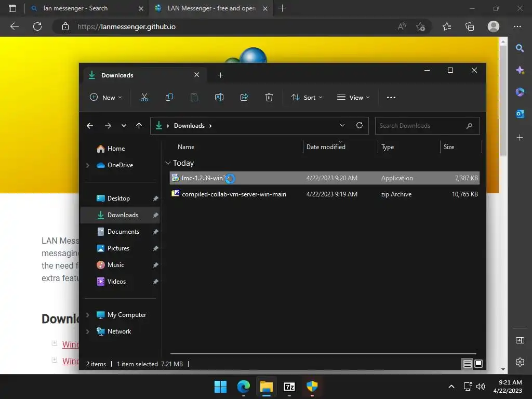Viewport: 532px width, 399px height.
Task: Open Edge Favorites star icon
Action: point(447,26)
